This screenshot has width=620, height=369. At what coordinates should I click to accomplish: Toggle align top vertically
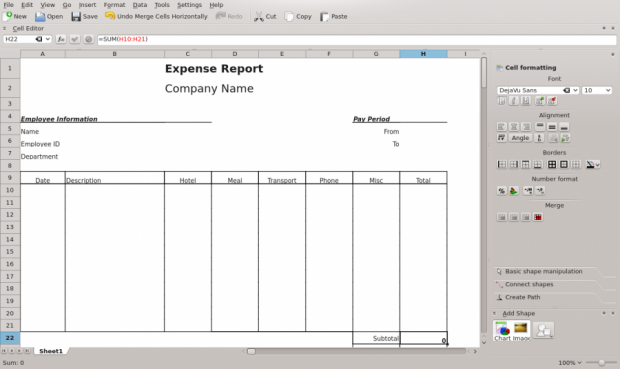(x=540, y=127)
